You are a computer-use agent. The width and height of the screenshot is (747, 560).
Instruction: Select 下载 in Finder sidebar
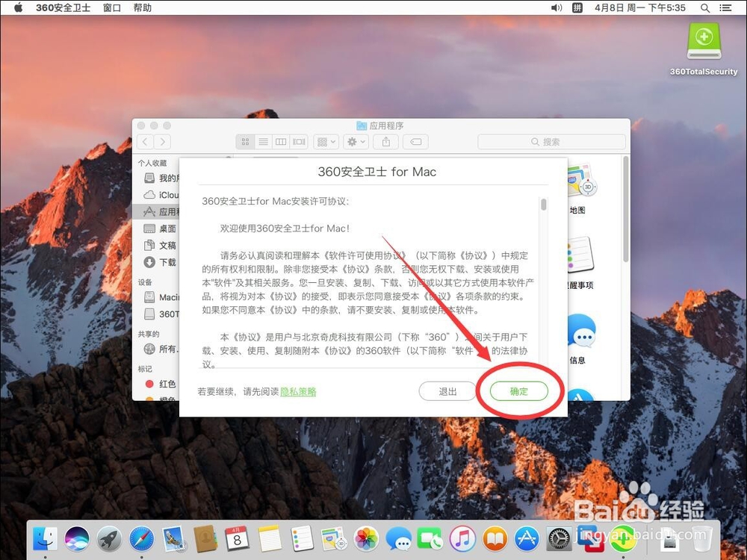[158, 262]
